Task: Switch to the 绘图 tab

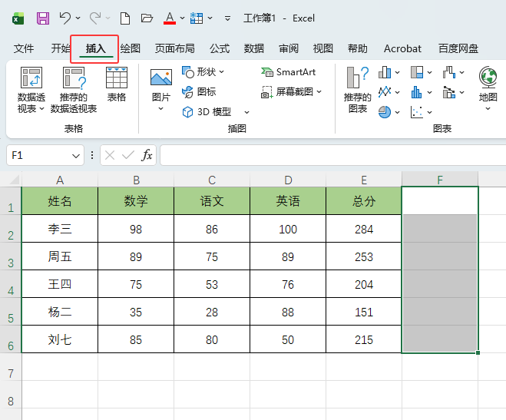Action: (131, 48)
